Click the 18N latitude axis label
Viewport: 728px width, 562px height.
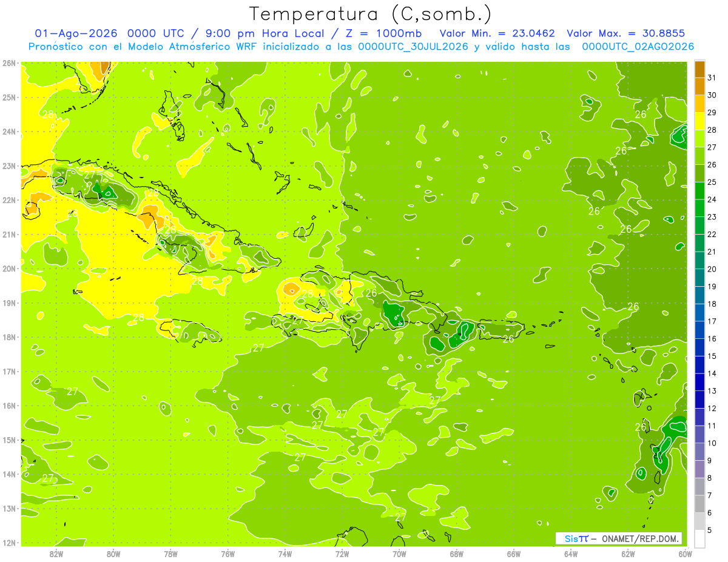[x=9, y=337]
